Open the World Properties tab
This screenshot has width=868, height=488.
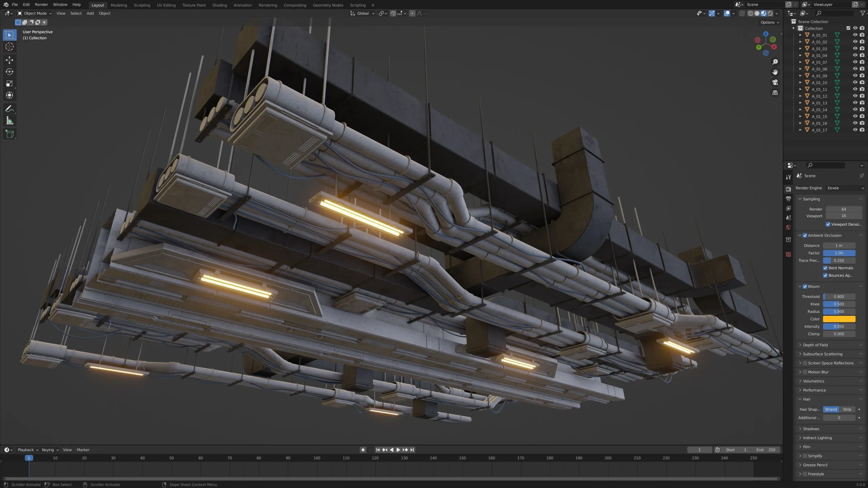[788, 227]
